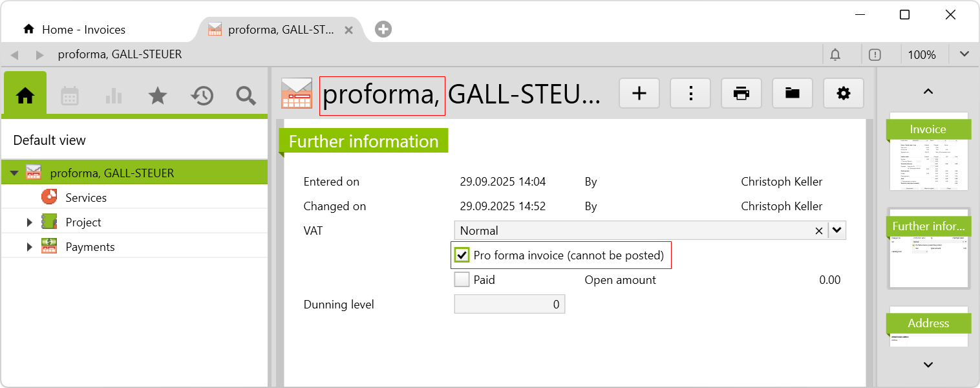Uncheck Pro forma invoice checkbox

(462, 255)
